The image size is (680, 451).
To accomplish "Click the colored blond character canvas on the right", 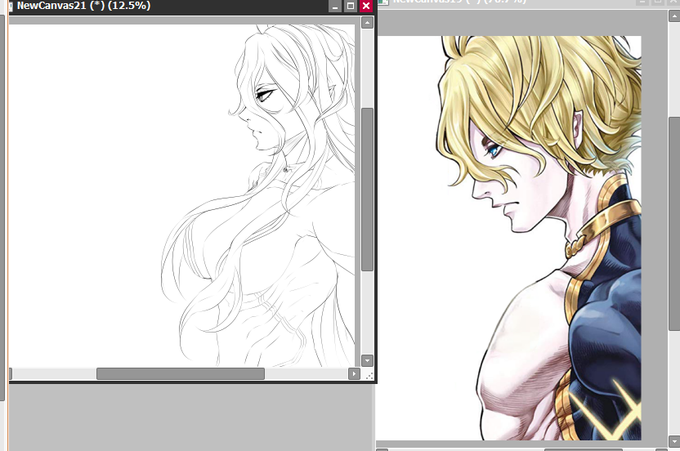I will tap(508, 238).
